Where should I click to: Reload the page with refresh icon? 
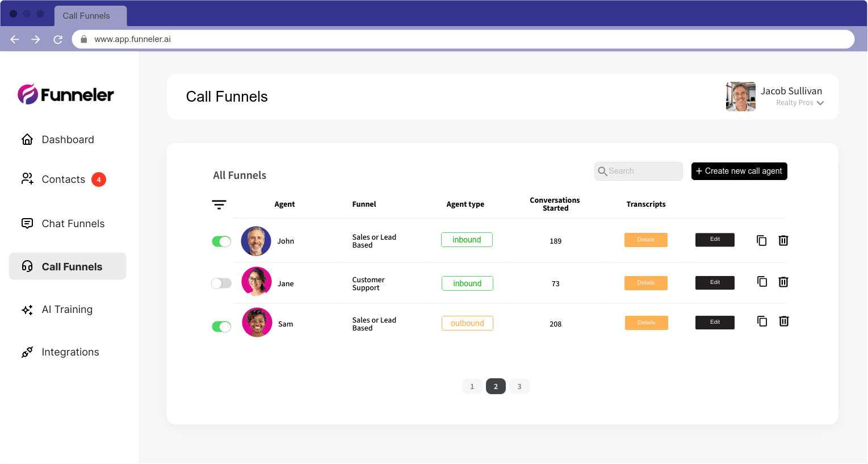[x=58, y=39]
